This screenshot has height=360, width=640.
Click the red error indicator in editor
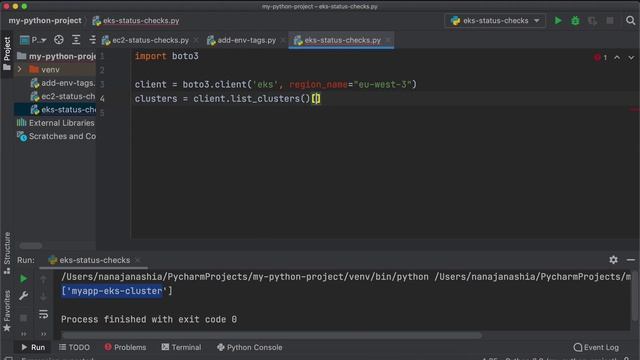[600, 58]
